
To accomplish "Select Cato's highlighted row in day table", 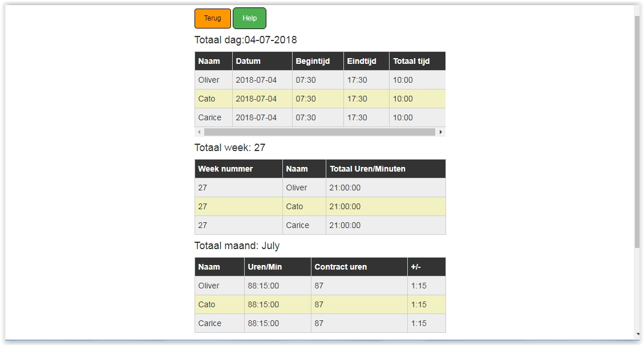I will coord(207,99).
